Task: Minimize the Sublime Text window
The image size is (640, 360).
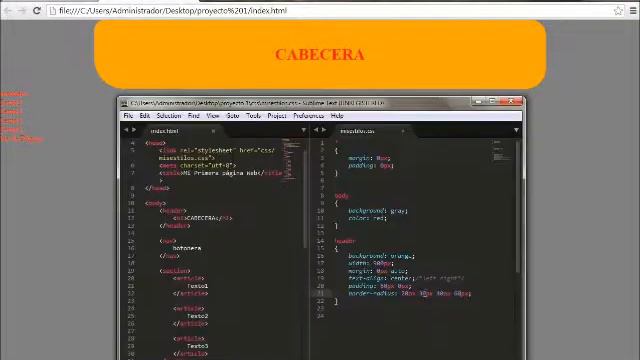Action: coord(478,101)
